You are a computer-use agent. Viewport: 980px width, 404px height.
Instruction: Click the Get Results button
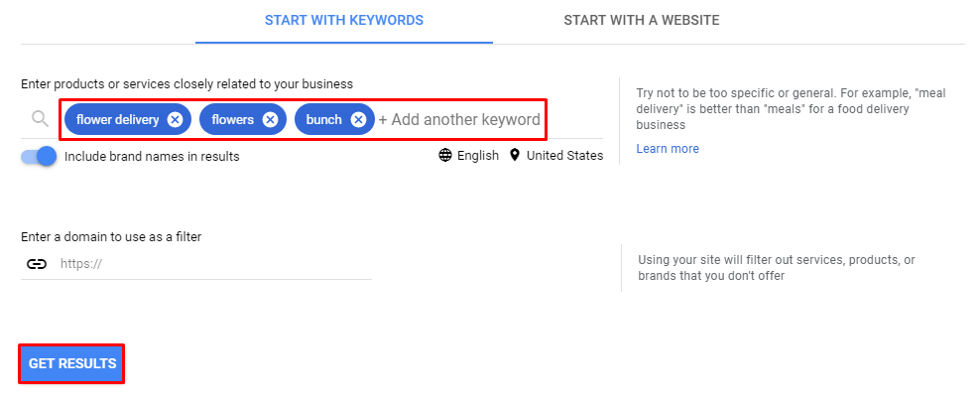point(71,363)
